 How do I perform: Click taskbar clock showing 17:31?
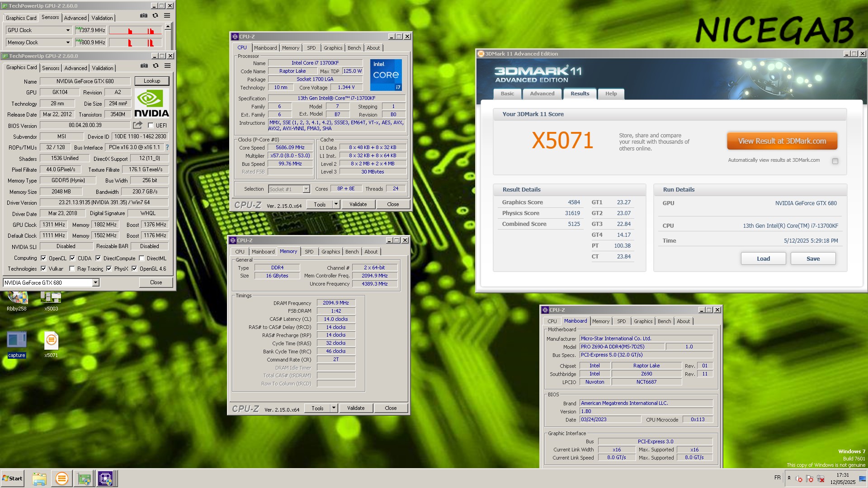tap(843, 479)
